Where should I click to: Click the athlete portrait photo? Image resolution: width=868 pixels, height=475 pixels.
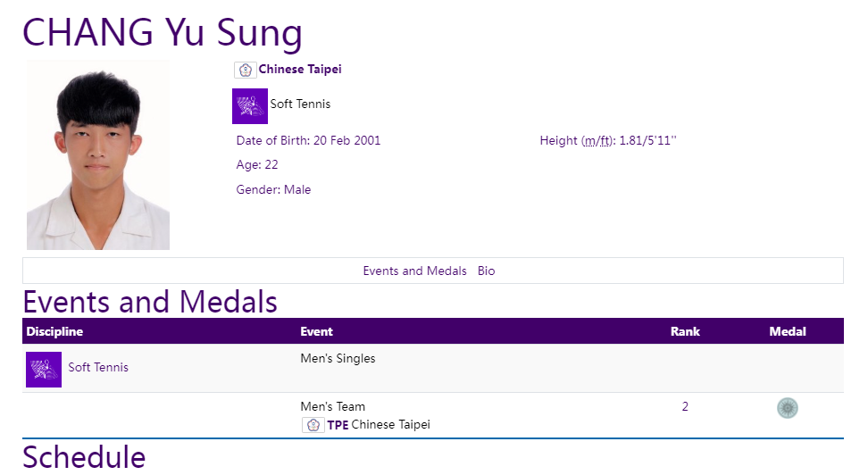(x=98, y=155)
